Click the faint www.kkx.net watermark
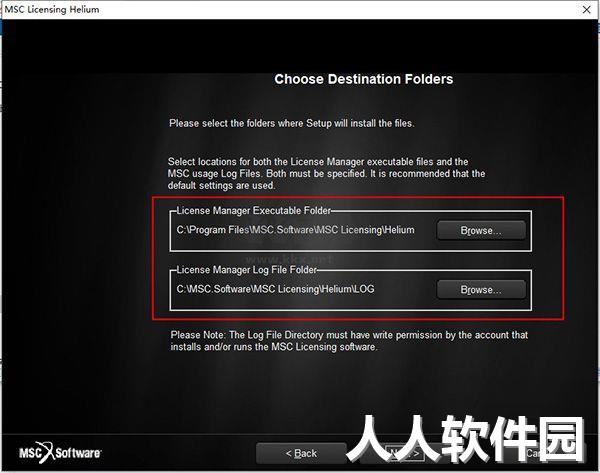The height and width of the screenshot is (473, 600). 289,260
